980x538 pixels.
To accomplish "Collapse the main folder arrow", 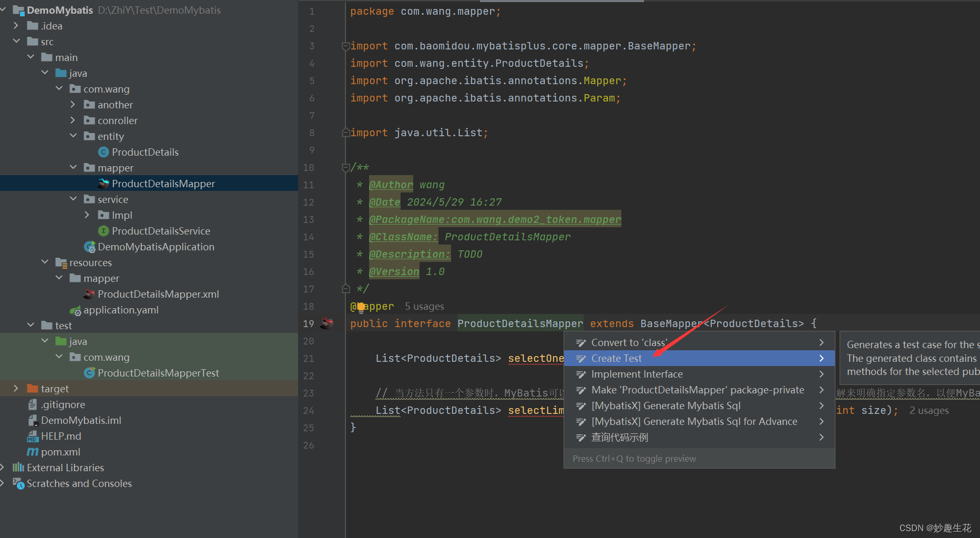I will pyautogui.click(x=30, y=57).
